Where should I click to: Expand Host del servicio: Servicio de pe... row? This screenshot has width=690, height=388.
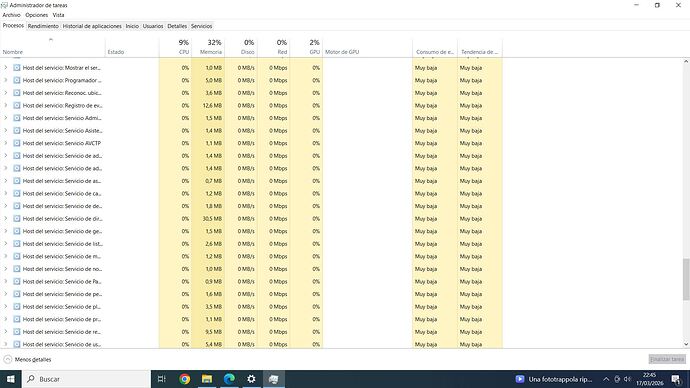(6, 294)
